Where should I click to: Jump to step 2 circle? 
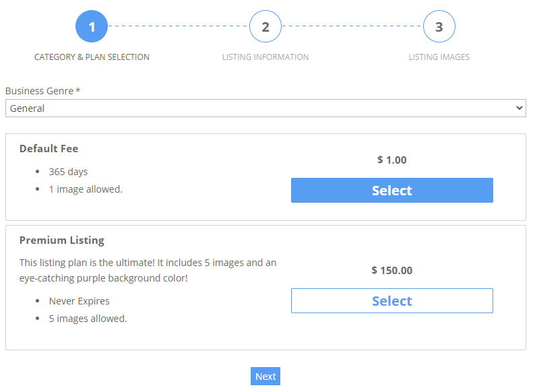tap(265, 26)
